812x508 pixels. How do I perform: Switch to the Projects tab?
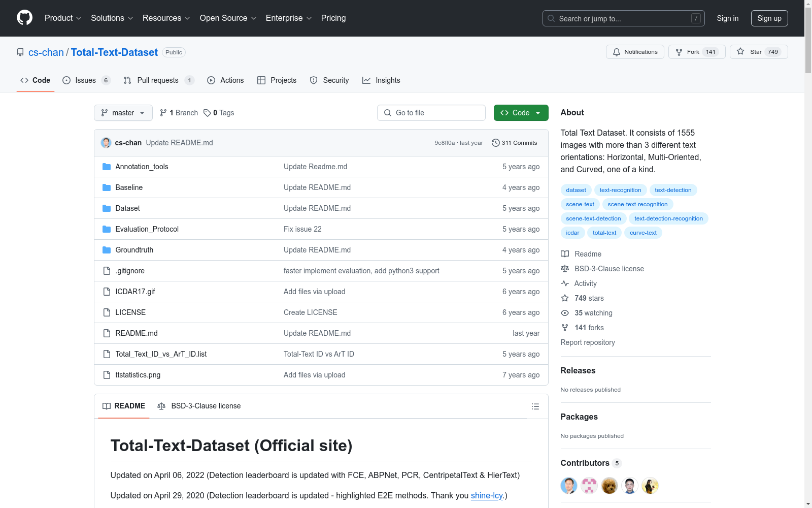coord(277,80)
